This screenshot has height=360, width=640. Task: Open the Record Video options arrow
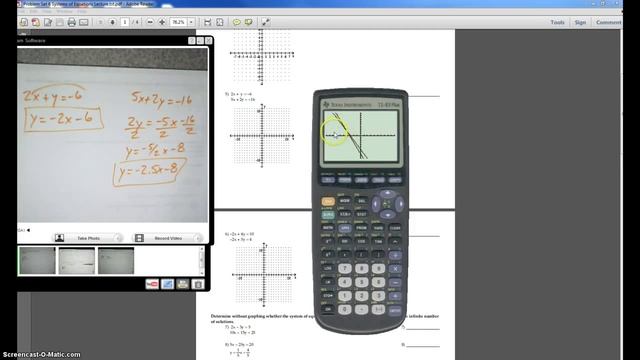[x=198, y=238]
